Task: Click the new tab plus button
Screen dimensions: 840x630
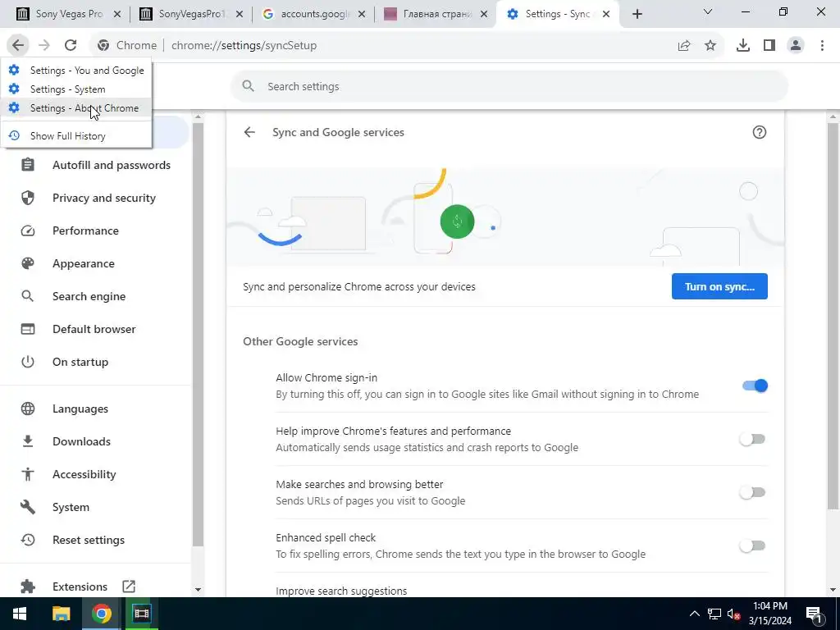Action: click(637, 15)
